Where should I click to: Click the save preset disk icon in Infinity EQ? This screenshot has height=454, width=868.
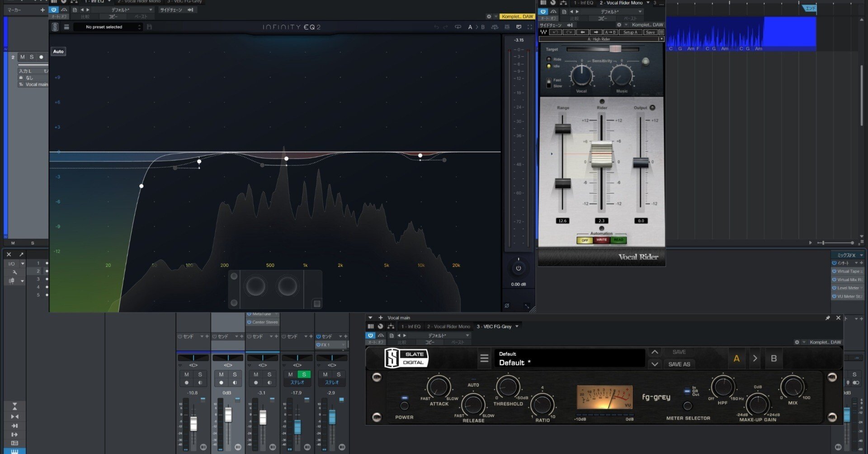(149, 27)
